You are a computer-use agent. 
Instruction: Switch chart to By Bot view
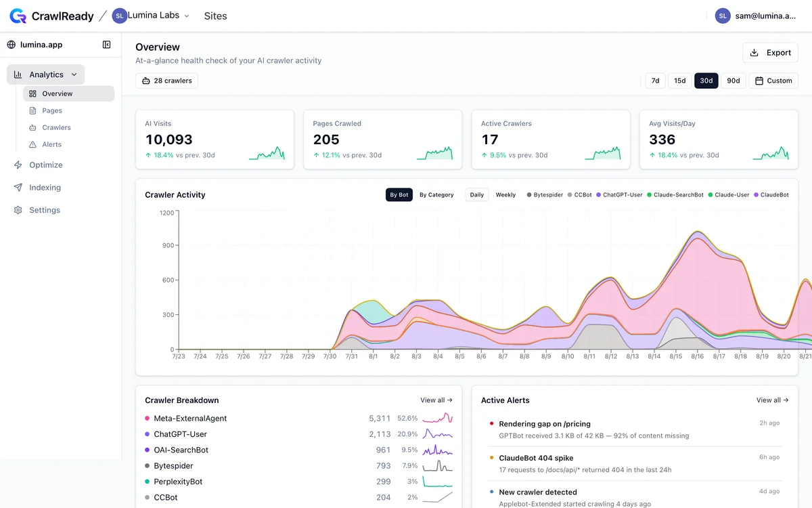399,194
